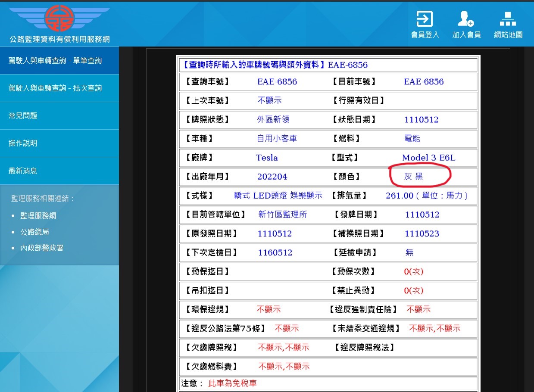Open the 網站地圖 sitemap icon

(x=508, y=19)
